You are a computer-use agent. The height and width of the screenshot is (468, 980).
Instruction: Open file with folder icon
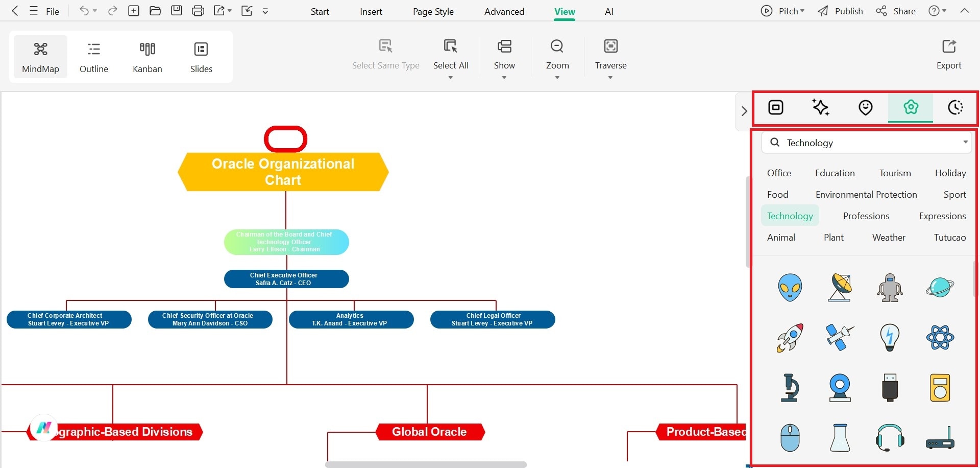[155, 11]
